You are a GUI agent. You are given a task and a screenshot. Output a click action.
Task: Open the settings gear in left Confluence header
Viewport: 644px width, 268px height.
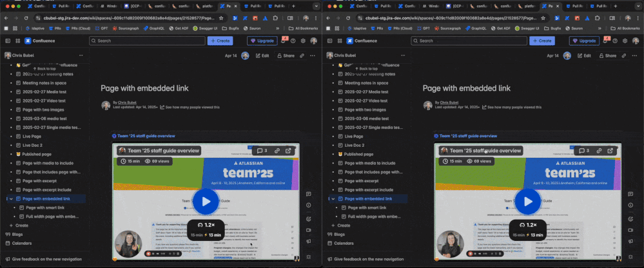coord(303,41)
